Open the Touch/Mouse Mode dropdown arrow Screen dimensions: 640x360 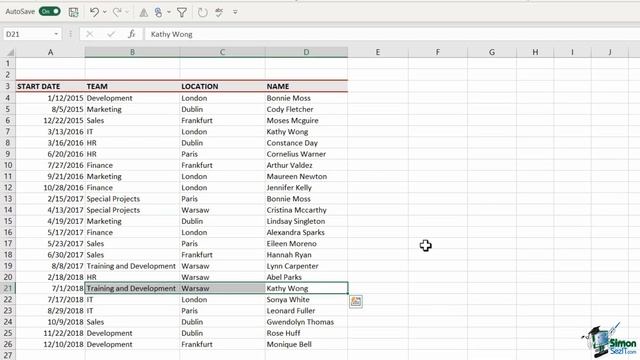click(x=169, y=12)
